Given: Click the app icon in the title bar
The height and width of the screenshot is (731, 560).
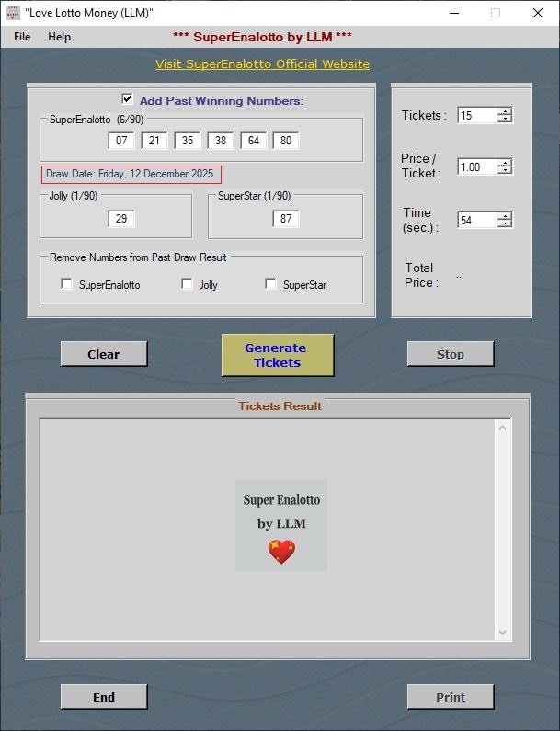Looking at the screenshot, I should click(13, 13).
